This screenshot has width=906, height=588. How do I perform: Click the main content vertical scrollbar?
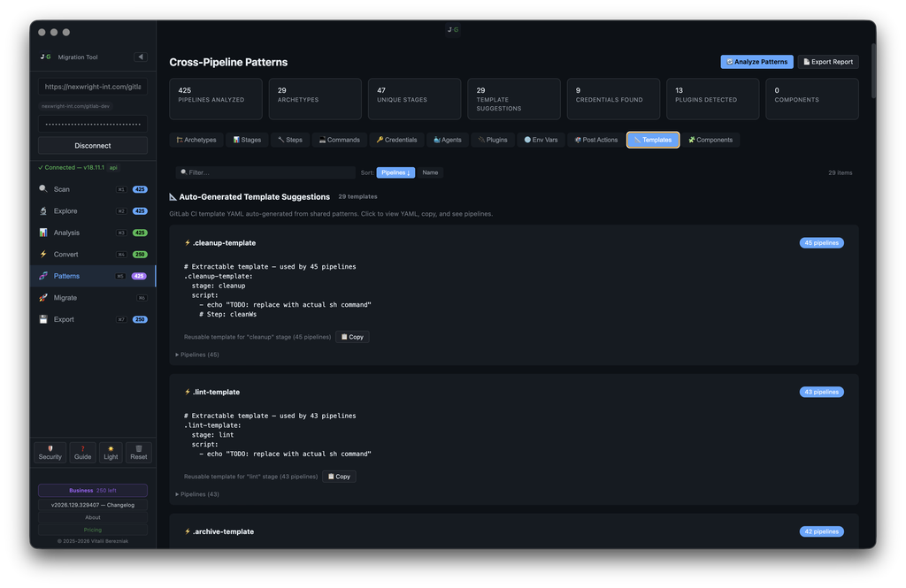pyautogui.click(x=873, y=71)
